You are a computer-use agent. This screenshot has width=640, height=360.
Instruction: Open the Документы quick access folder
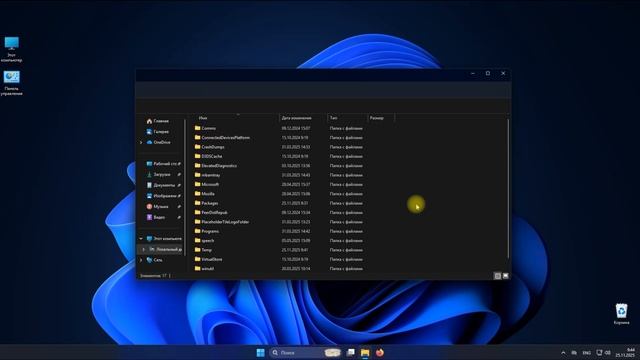(x=161, y=185)
